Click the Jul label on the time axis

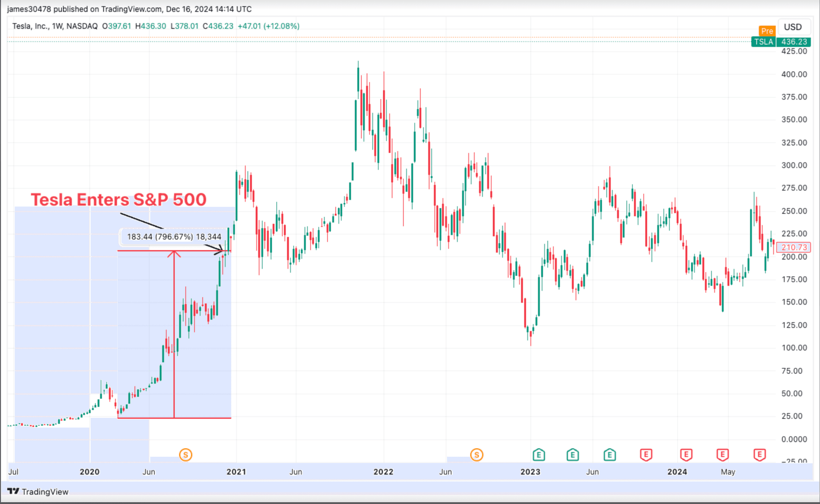(x=14, y=472)
